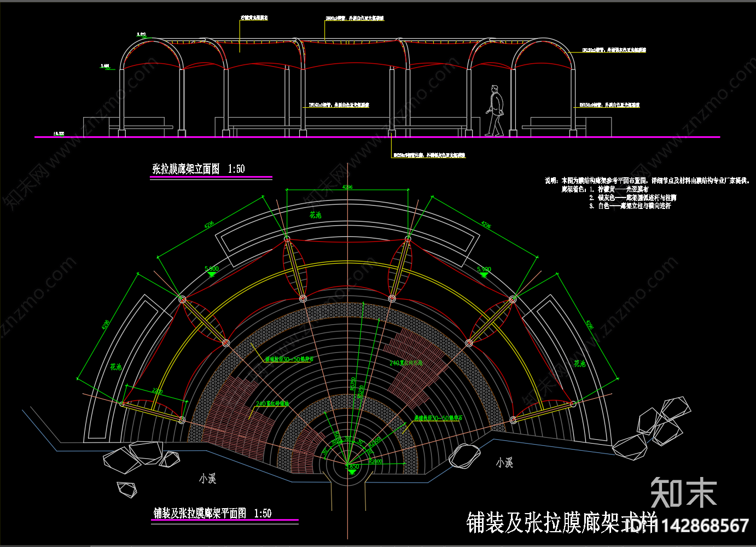Click the right "小溪" stream label
Image resolution: width=756 pixels, height=547 pixels.
coord(504,463)
